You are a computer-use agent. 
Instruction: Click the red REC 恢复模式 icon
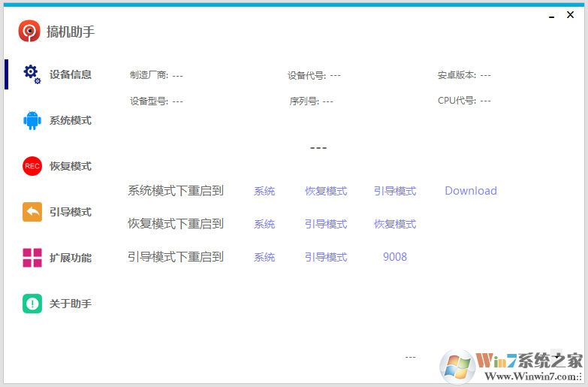click(x=32, y=166)
